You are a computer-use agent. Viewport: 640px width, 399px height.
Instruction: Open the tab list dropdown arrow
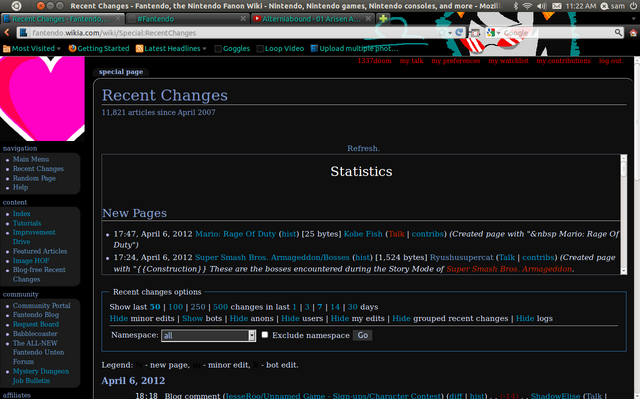click(x=633, y=19)
